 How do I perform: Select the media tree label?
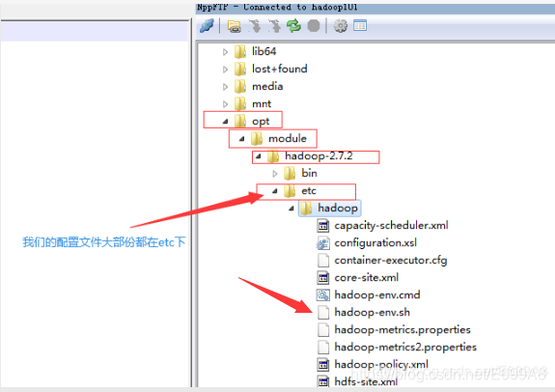267,86
